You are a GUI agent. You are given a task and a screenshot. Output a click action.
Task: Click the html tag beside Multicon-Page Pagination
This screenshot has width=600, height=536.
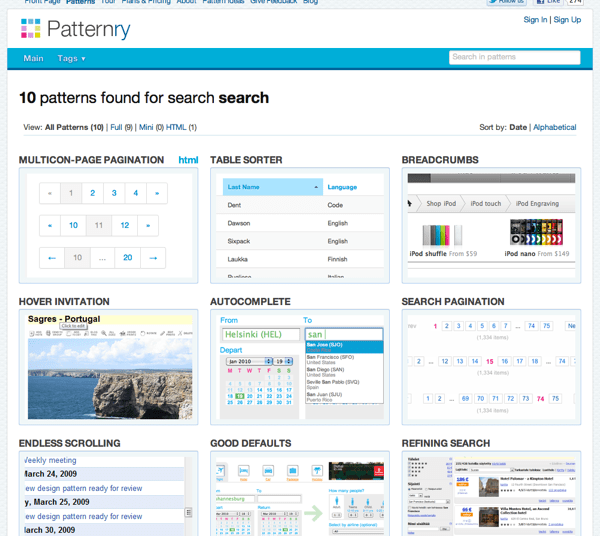click(x=188, y=160)
